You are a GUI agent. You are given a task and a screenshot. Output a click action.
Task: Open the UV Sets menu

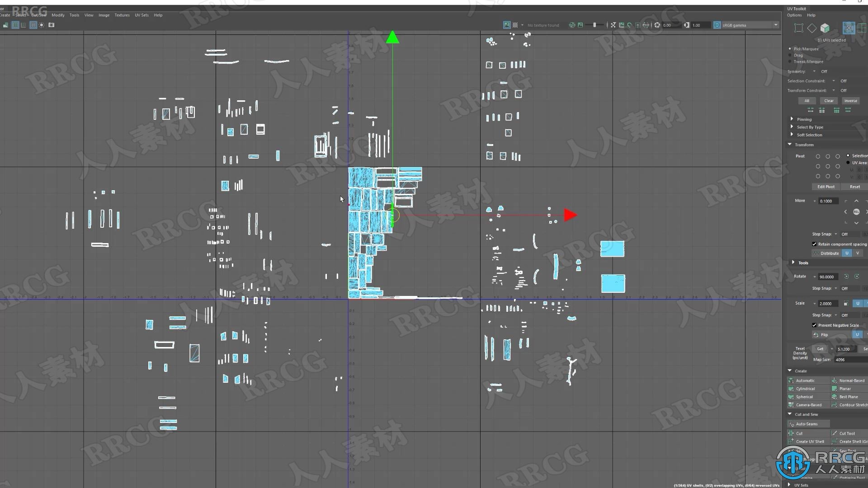142,15
